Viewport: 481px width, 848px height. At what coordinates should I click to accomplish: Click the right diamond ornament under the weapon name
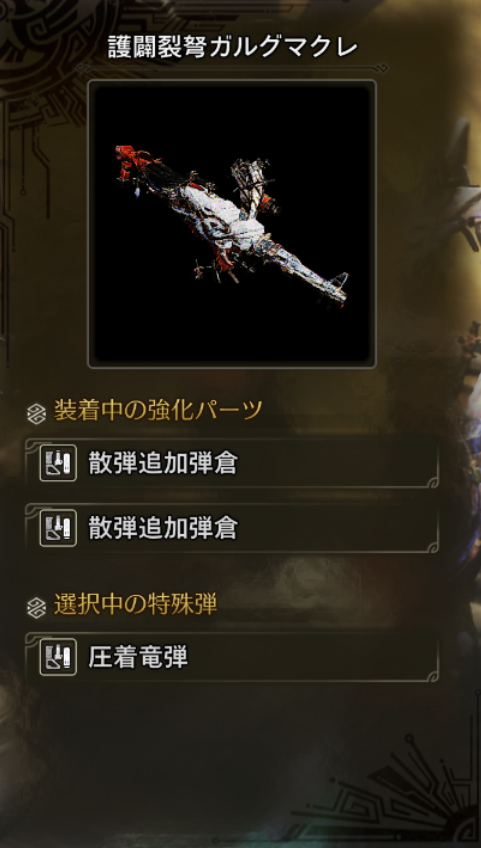click(x=384, y=68)
